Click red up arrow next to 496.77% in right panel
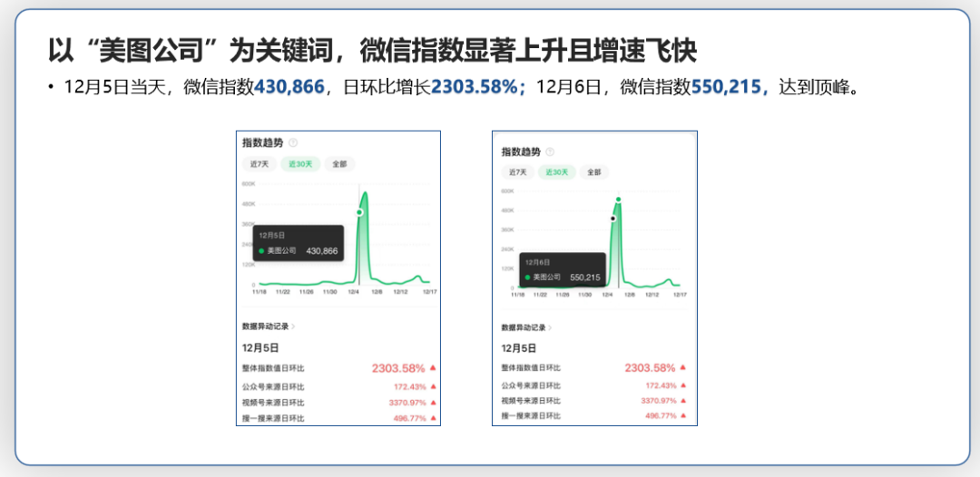The width and height of the screenshot is (980, 477). click(683, 415)
